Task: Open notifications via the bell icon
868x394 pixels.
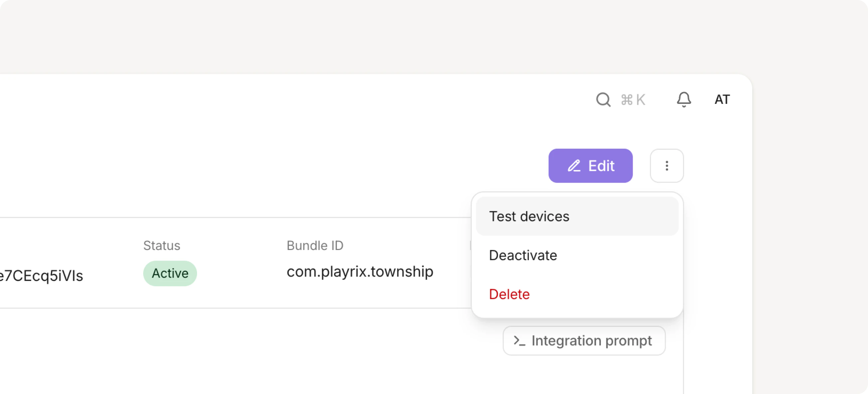Action: [684, 99]
